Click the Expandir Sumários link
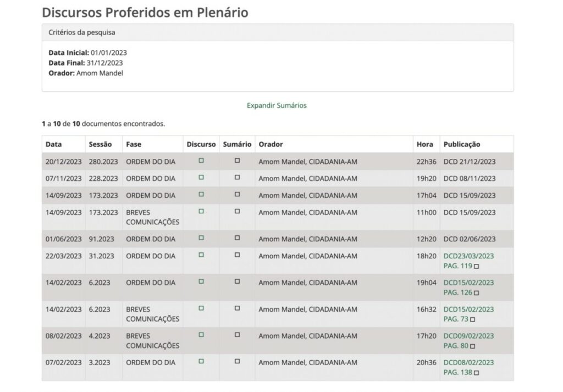 (x=277, y=106)
